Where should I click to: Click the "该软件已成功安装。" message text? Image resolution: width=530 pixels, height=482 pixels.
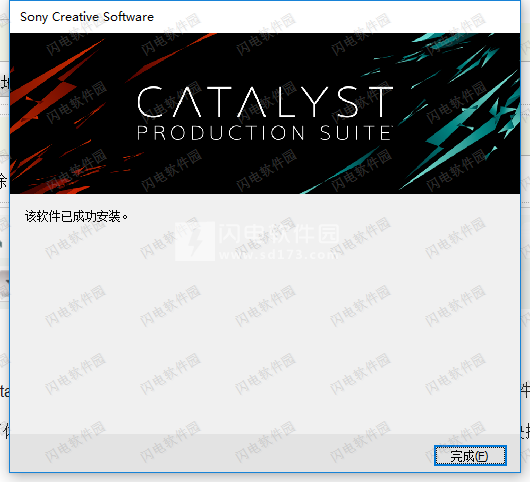coord(76,216)
